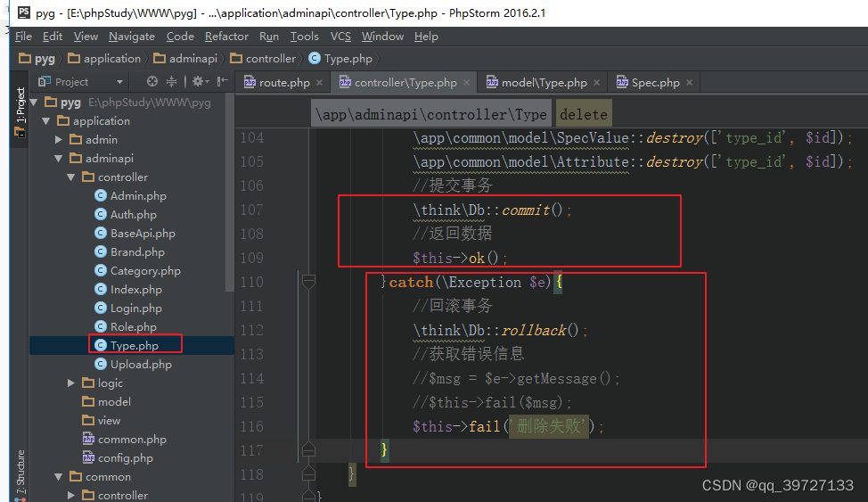Select Upload.php in the project tree

133,364
